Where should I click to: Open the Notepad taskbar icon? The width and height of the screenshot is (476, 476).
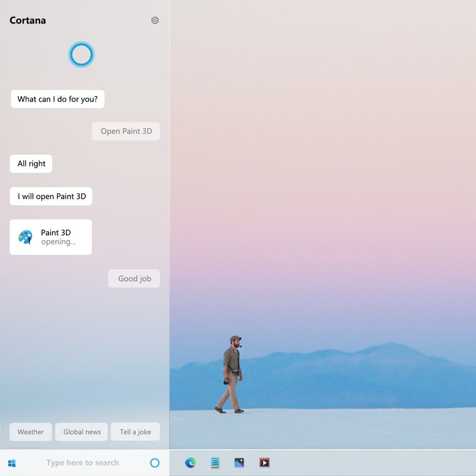[215, 463]
